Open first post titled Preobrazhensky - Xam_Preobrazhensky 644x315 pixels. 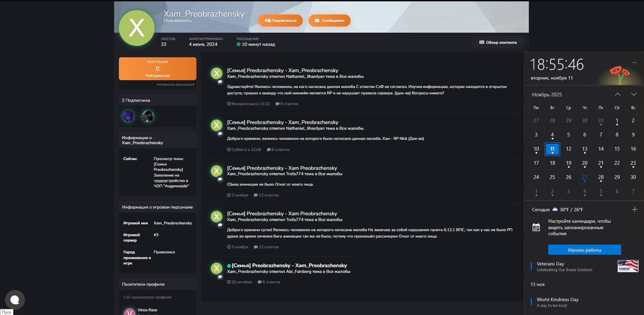tap(283, 70)
